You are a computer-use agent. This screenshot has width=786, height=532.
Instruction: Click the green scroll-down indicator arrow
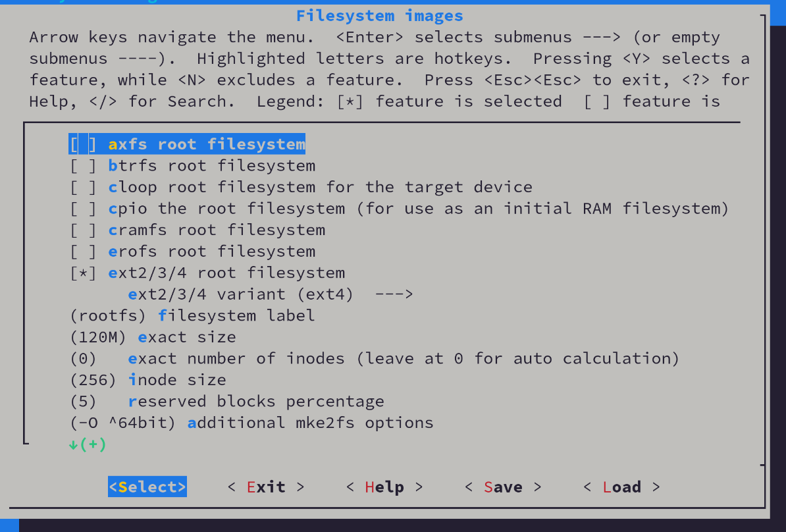73,444
